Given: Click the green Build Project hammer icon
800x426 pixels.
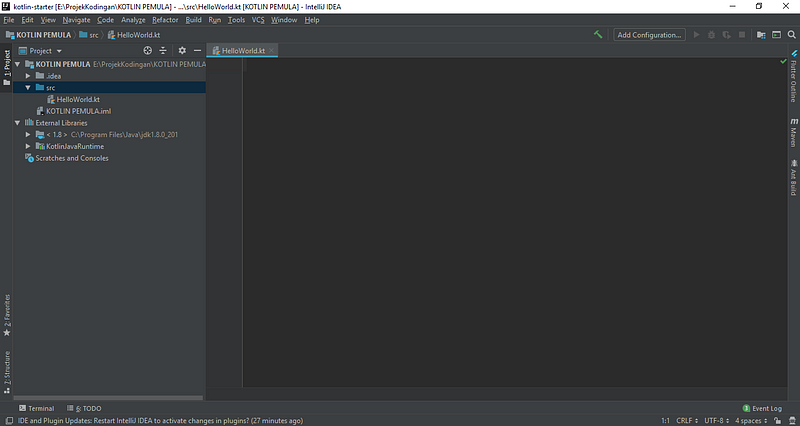Looking at the screenshot, I should coord(598,35).
